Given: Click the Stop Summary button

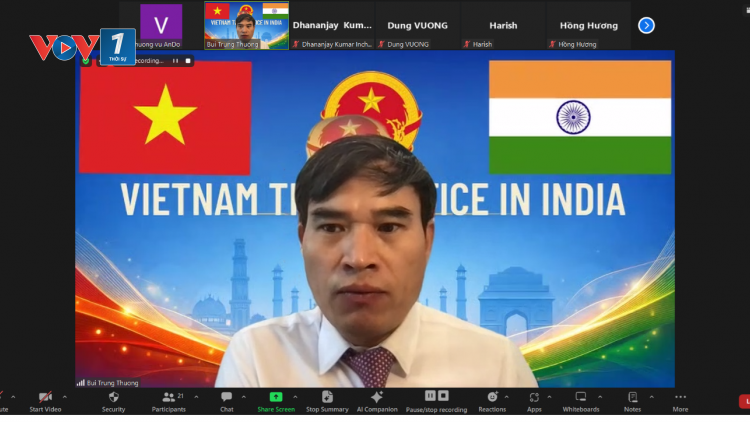Looking at the screenshot, I should point(327,399).
